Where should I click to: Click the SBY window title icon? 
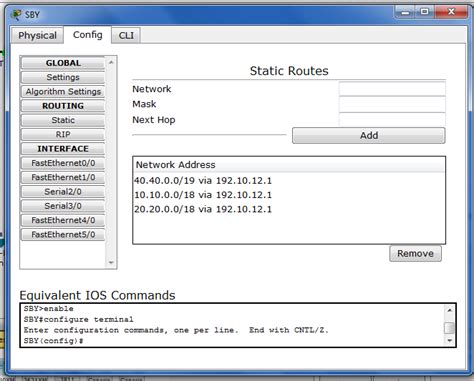pyautogui.click(x=16, y=15)
